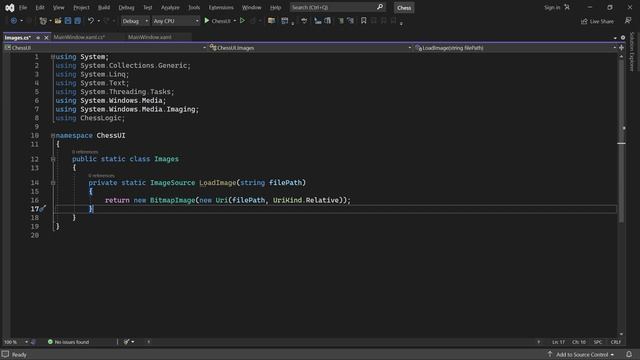Click the Save All toolbar icon
Viewport: 640px width, 360px height.
pos(78,21)
